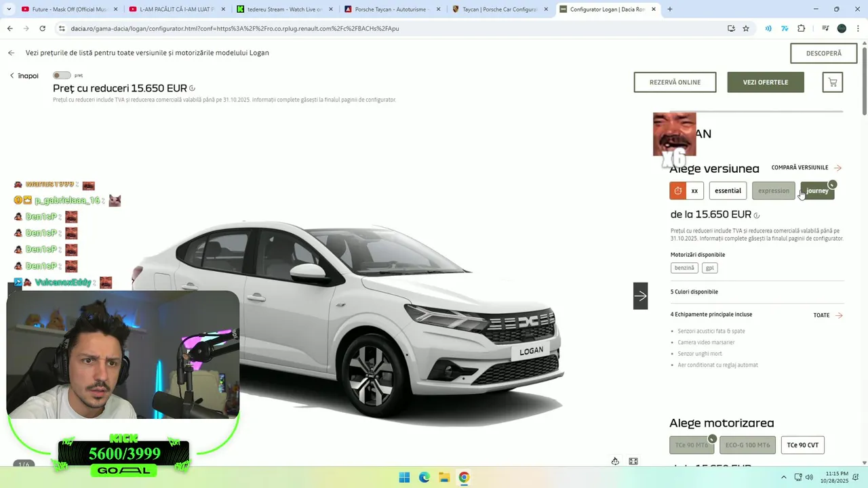The width and height of the screenshot is (868, 488).
Task: Choose TCe 90 MT6 engine
Action: 692,445
